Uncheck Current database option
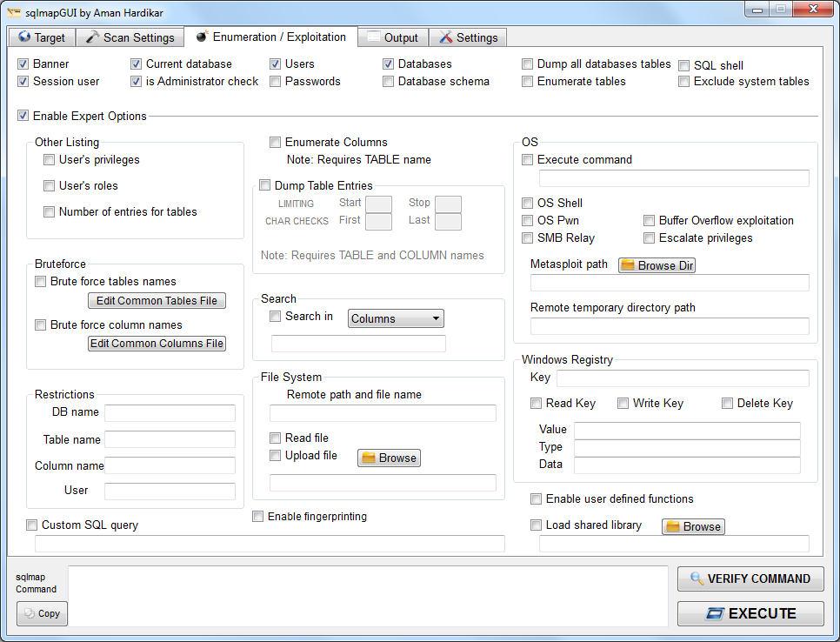 [136, 64]
